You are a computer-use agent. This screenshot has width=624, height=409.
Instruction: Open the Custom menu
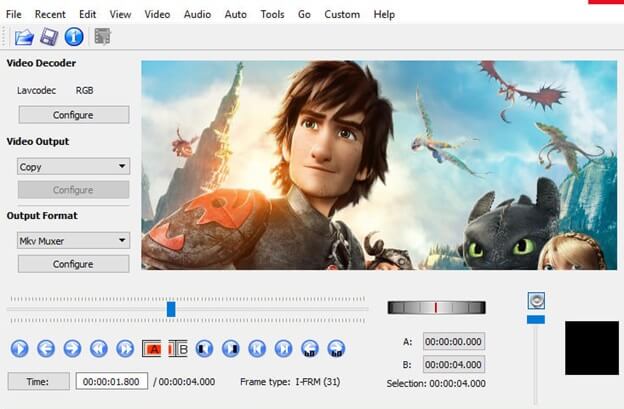(342, 14)
